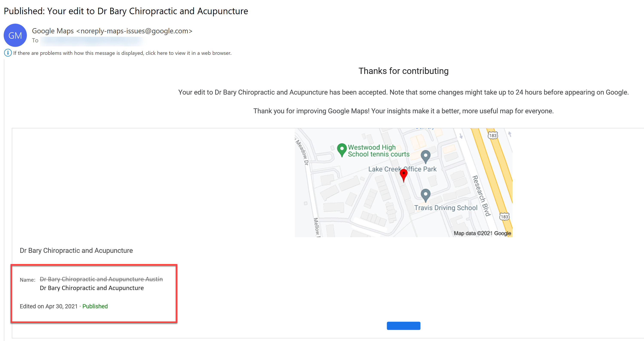Click the green Westwood High School tennis courts pin
This screenshot has width=644, height=341.
pos(342,149)
